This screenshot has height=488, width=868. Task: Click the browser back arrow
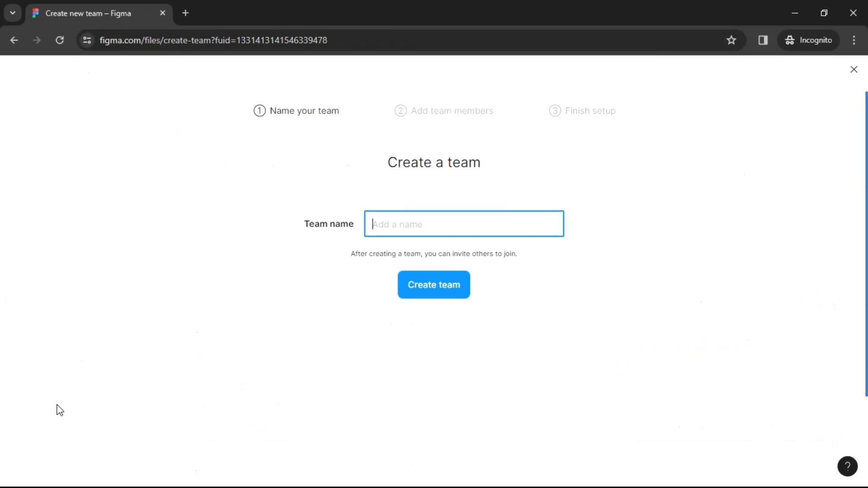click(x=14, y=40)
